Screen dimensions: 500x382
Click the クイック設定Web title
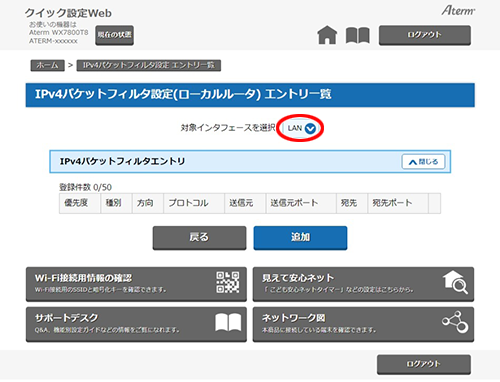click(68, 13)
